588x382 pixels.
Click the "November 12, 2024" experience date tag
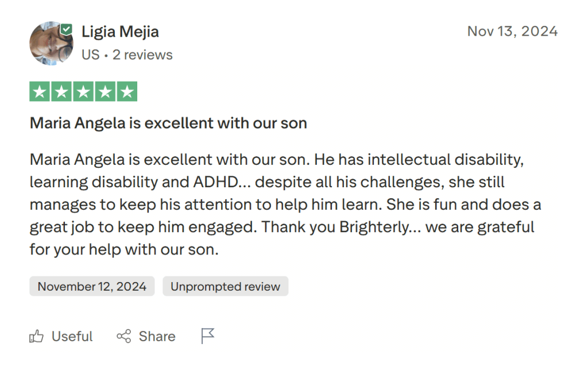(92, 286)
